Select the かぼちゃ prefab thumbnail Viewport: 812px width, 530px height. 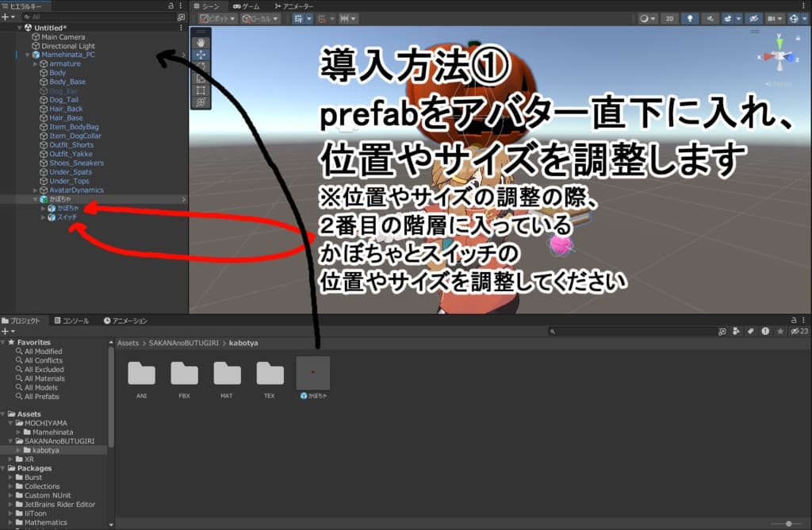pyautogui.click(x=313, y=371)
